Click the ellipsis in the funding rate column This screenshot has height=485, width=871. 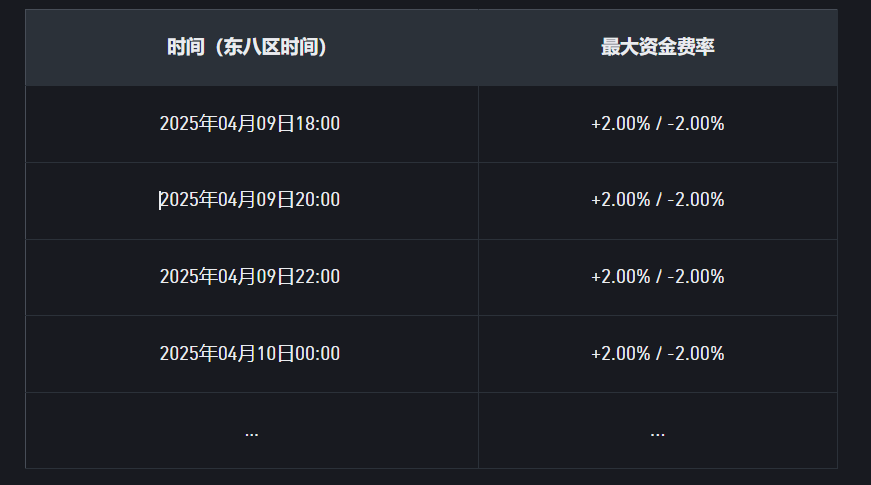click(657, 433)
